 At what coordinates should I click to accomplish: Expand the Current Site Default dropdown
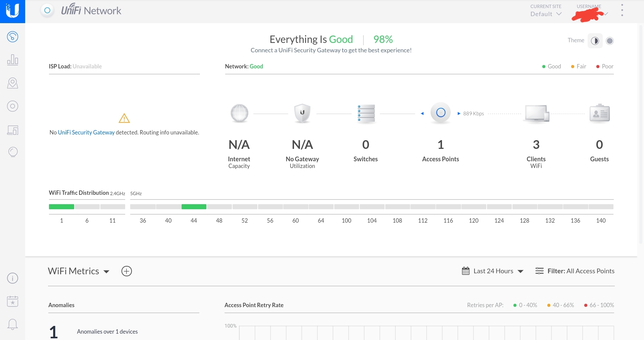[546, 14]
